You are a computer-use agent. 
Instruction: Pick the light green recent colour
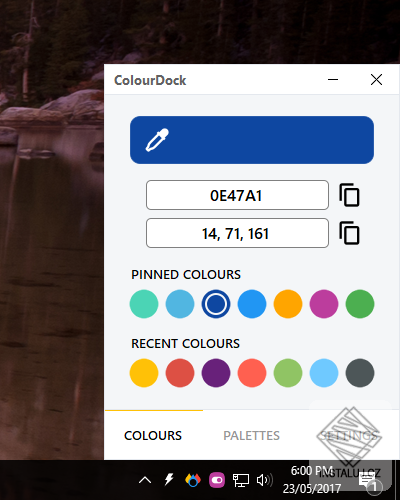(x=288, y=373)
